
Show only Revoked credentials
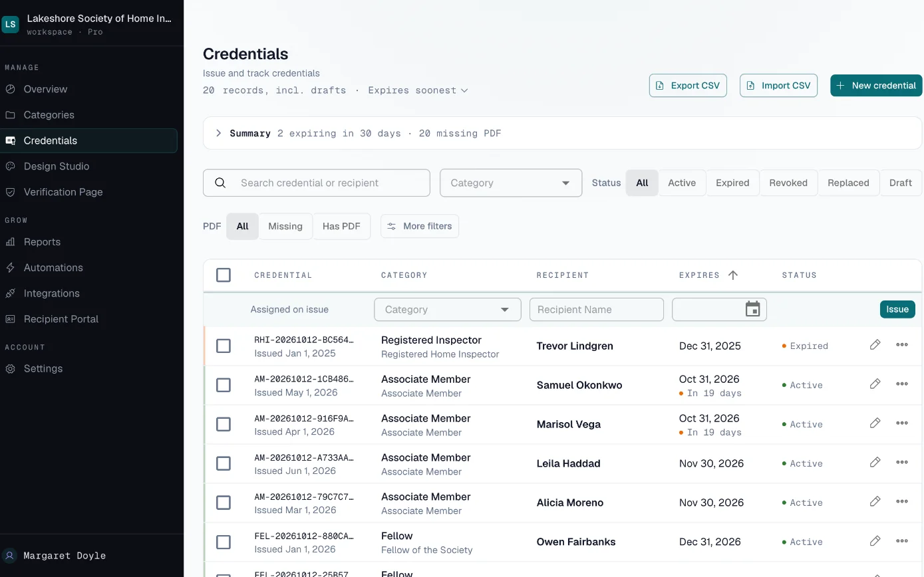788,183
